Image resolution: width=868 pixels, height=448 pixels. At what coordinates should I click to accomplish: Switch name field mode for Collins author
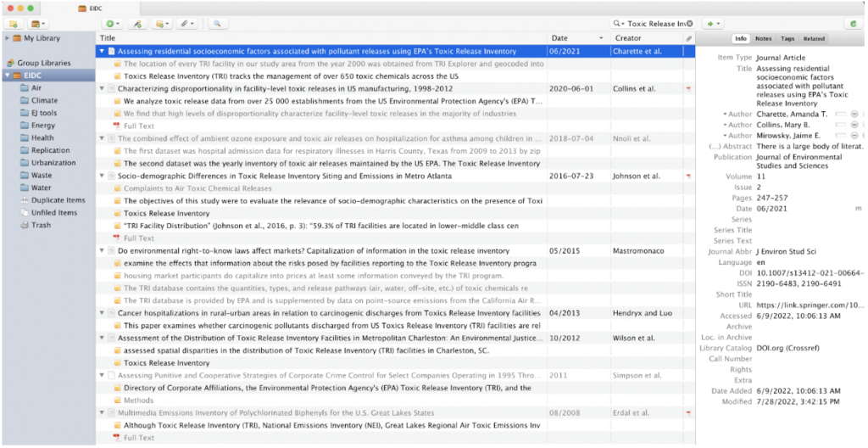coord(840,125)
